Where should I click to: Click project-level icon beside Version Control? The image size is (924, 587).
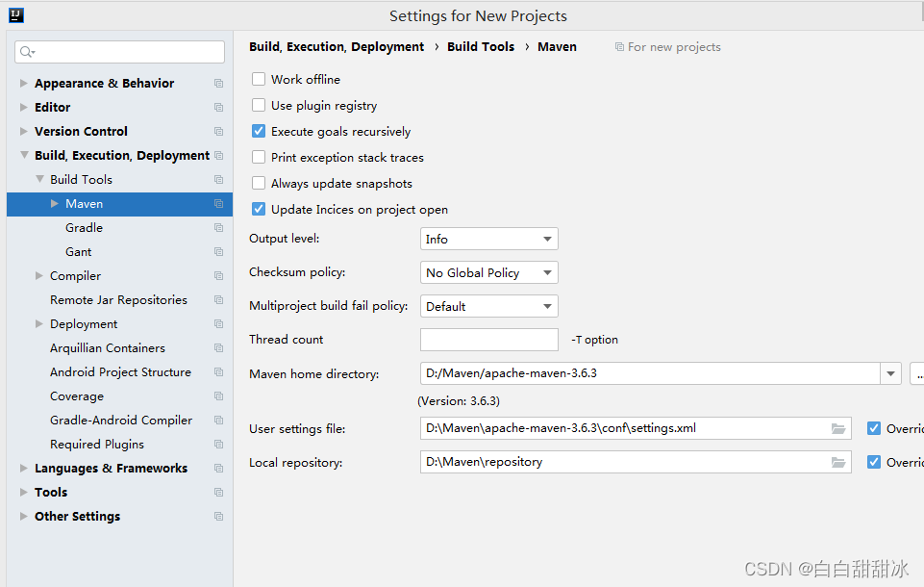[x=218, y=132]
